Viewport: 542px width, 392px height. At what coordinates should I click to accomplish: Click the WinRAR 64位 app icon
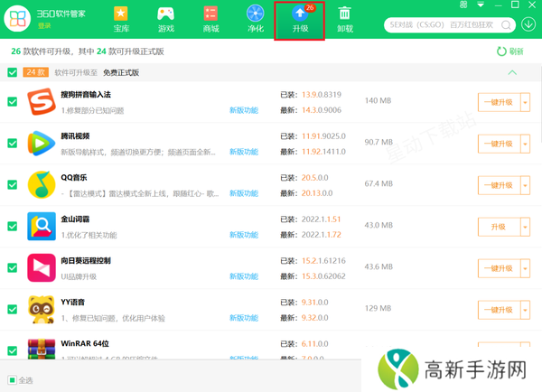pyautogui.click(x=42, y=350)
